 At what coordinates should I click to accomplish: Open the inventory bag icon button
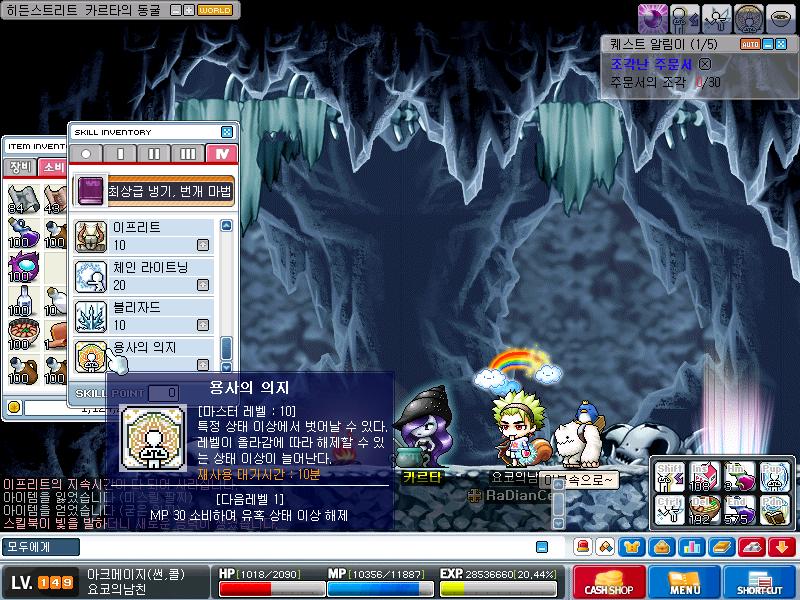(x=662, y=547)
